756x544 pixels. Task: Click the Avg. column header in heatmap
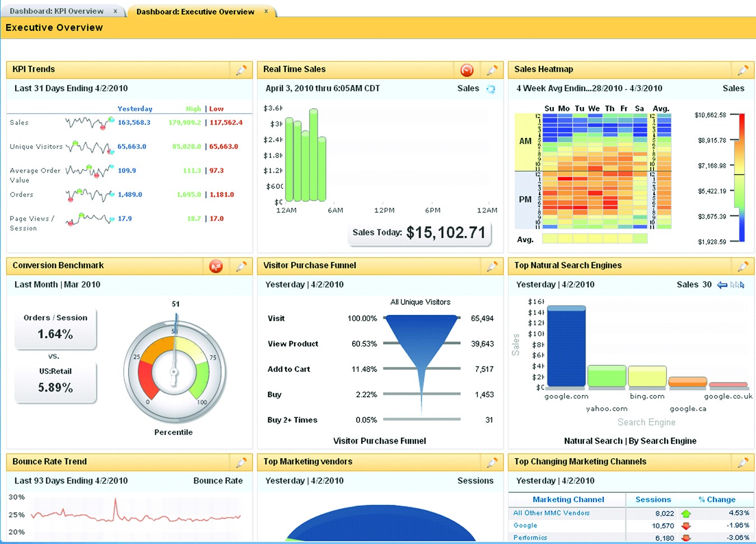(x=661, y=109)
